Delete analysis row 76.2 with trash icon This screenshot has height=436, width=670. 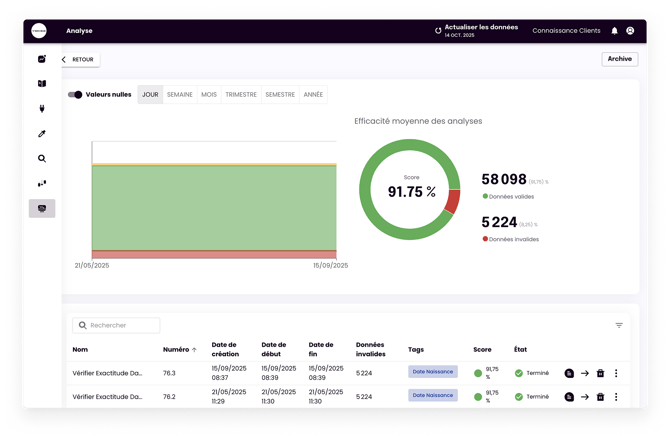point(600,397)
